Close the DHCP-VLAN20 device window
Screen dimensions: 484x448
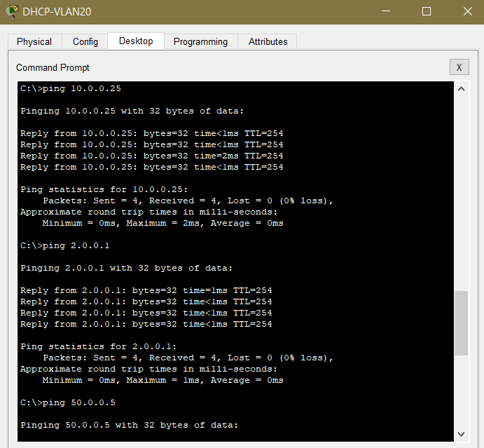tap(467, 11)
